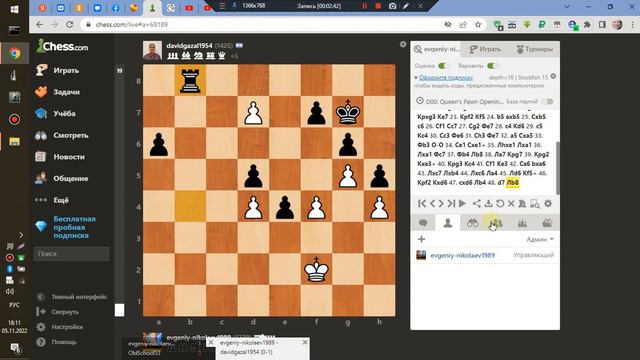Screen dimensions: 640x360
Task: Click the plus add icon under tabs
Action: 421,239
